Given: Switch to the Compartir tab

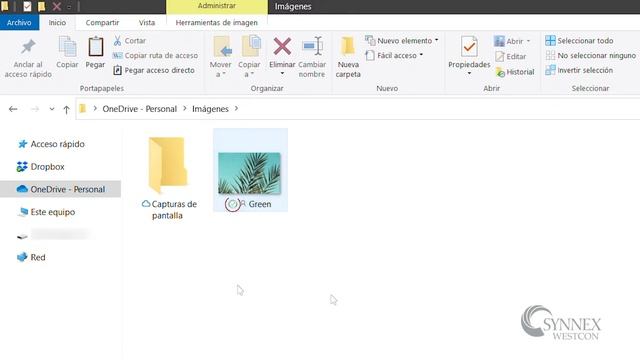Looking at the screenshot, I should 102,22.
